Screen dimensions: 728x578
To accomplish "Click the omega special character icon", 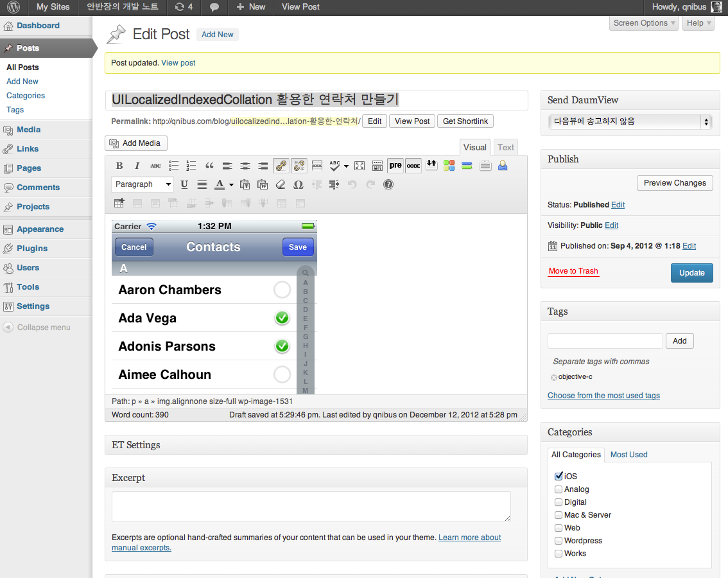I will click(298, 184).
